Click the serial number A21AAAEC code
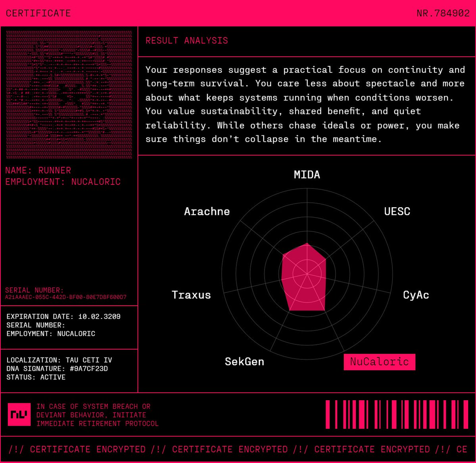 tap(66, 297)
